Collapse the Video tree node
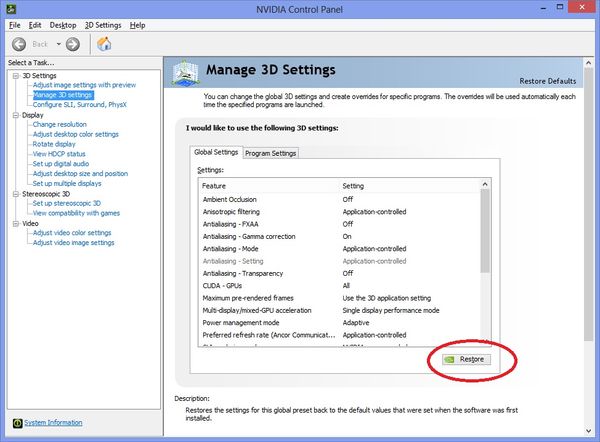Screen dimensions: 600x442 tap(16, 223)
